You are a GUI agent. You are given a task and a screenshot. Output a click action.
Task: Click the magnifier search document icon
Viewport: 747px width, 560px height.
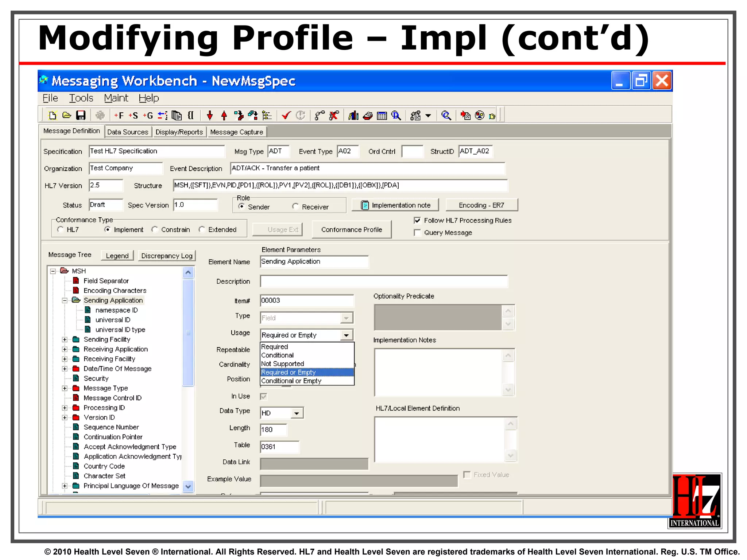[396, 116]
